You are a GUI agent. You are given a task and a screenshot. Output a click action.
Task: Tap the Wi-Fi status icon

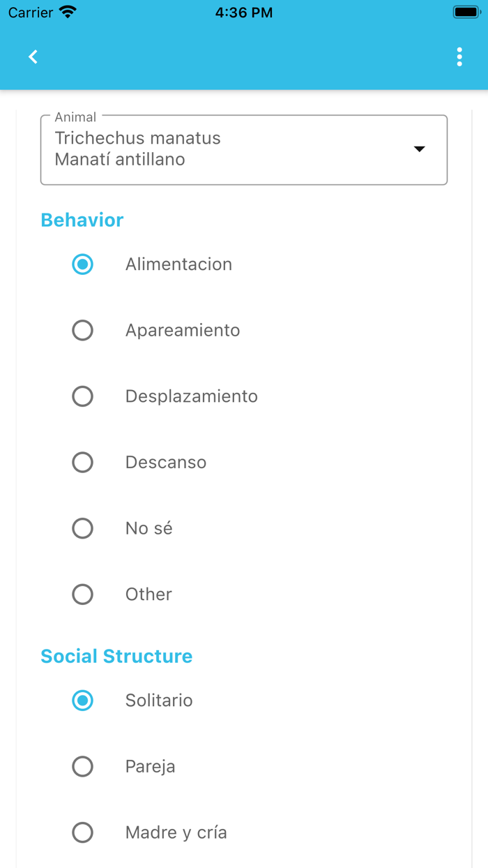(x=68, y=12)
